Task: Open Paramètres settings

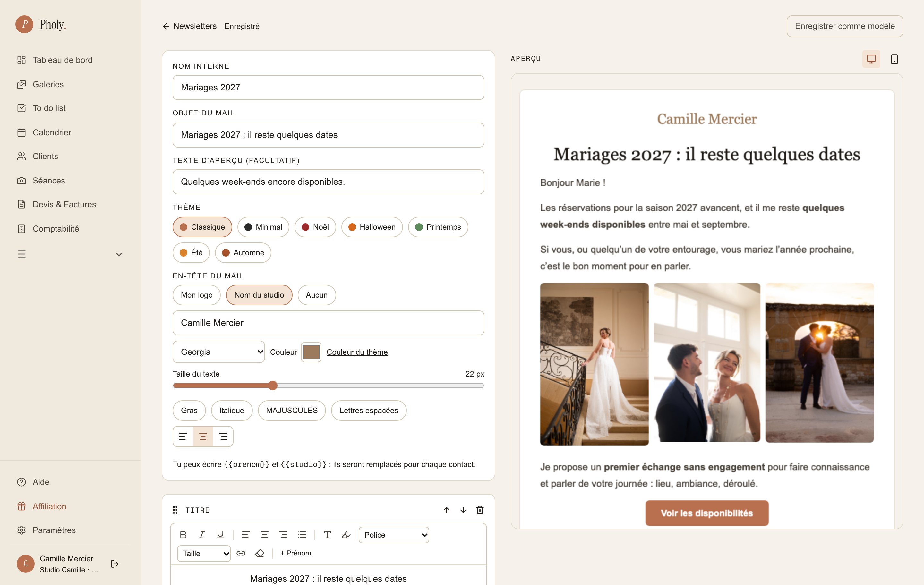Action: [47, 530]
